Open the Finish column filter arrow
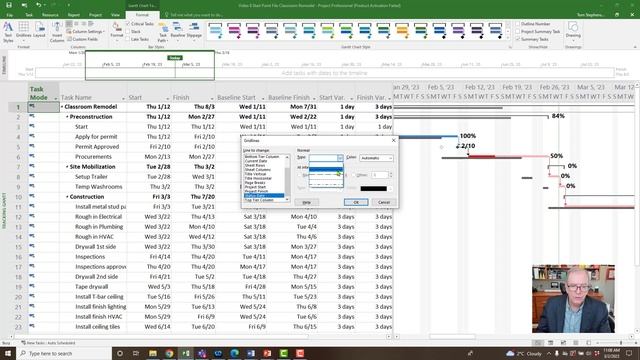 coord(212,98)
